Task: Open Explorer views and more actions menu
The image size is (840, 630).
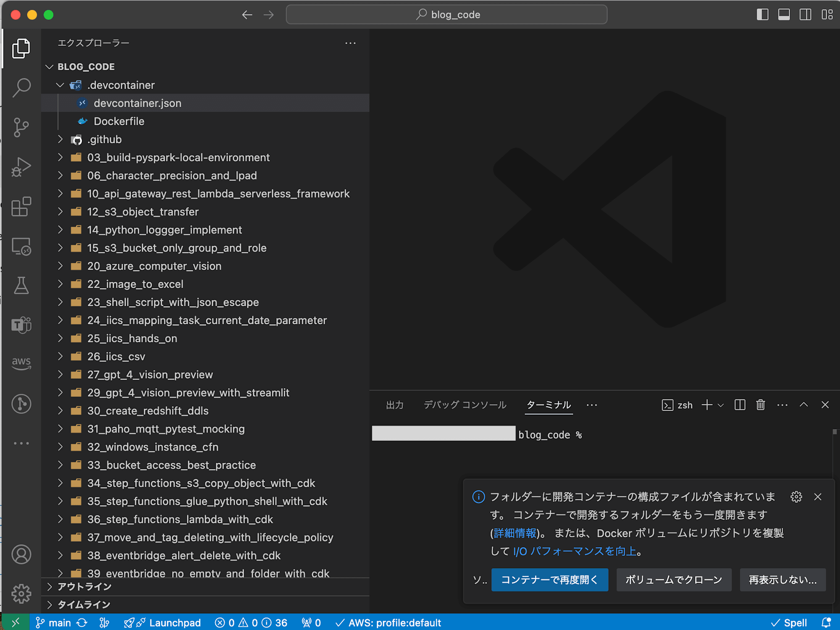Action: [x=350, y=43]
